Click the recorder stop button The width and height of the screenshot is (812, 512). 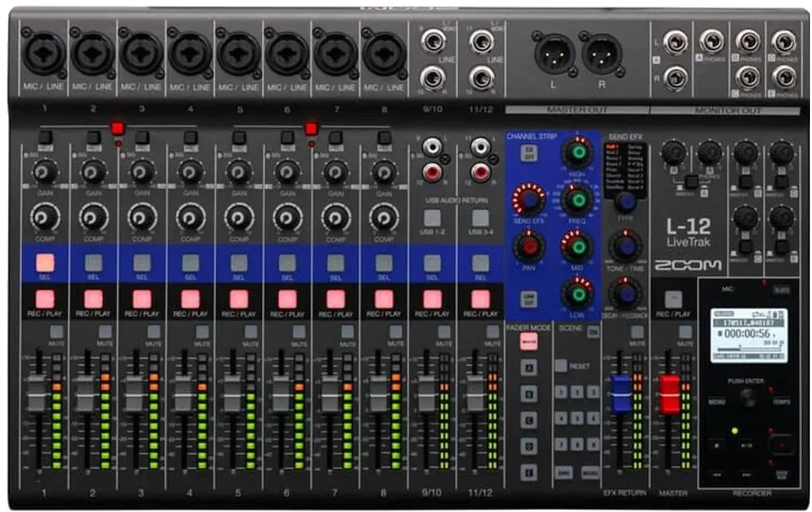coord(715,445)
